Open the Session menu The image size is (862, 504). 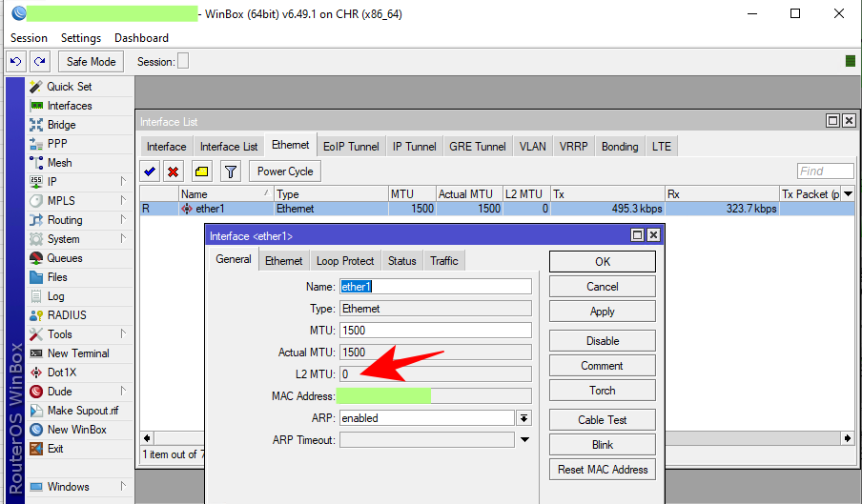29,38
